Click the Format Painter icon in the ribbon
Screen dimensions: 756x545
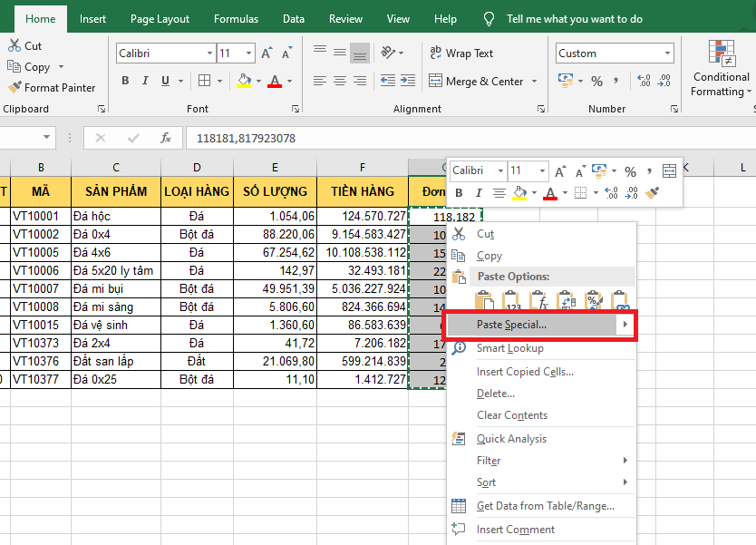pyautogui.click(x=15, y=88)
